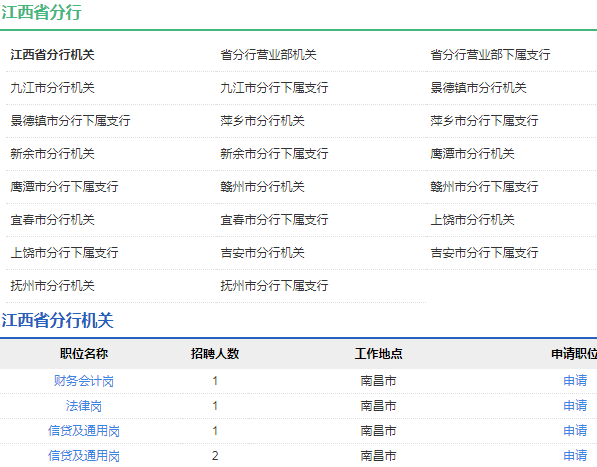Select 吉安市分行机关 link
Image resolution: width=597 pixels, height=467 pixels.
pyautogui.click(x=262, y=253)
